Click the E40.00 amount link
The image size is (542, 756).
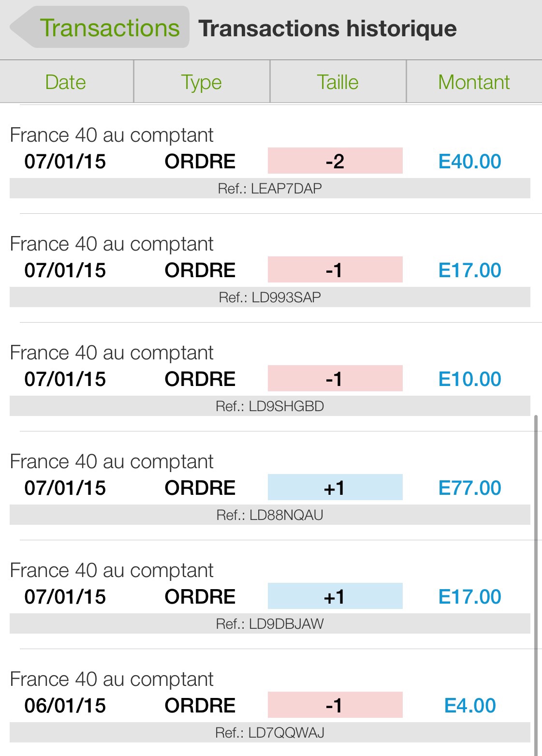click(469, 162)
